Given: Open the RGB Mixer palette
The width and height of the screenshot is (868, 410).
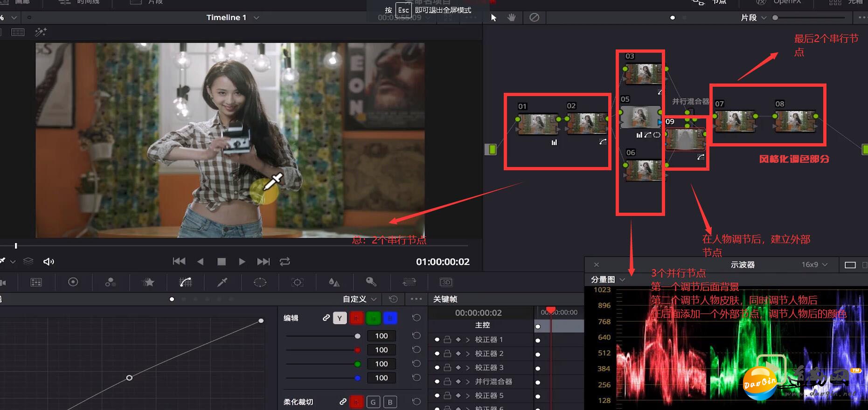Looking at the screenshot, I should click(x=111, y=282).
